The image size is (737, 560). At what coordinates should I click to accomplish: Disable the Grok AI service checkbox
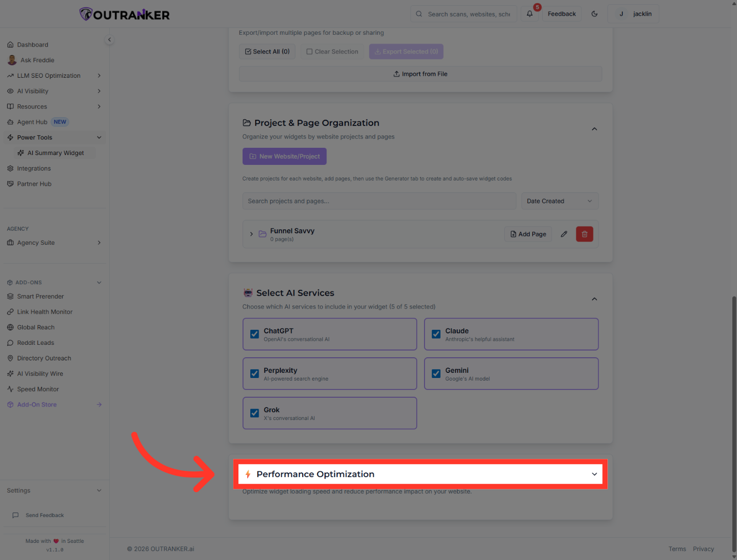[254, 413]
